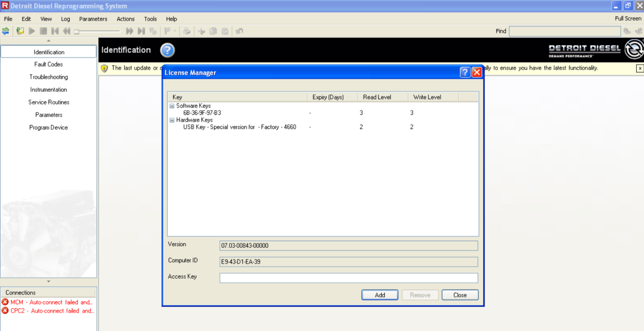Click the paste toolbar icon

(x=225, y=31)
